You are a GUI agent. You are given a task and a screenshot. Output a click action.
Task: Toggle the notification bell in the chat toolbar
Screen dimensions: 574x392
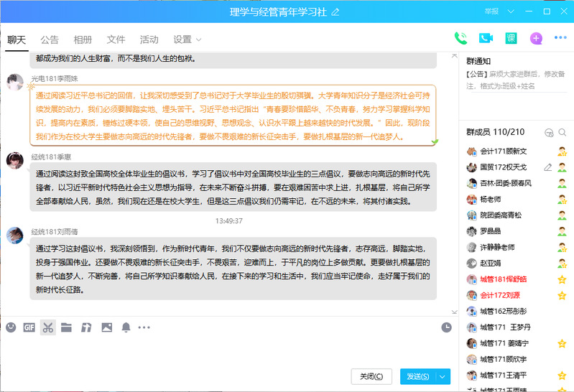point(126,327)
